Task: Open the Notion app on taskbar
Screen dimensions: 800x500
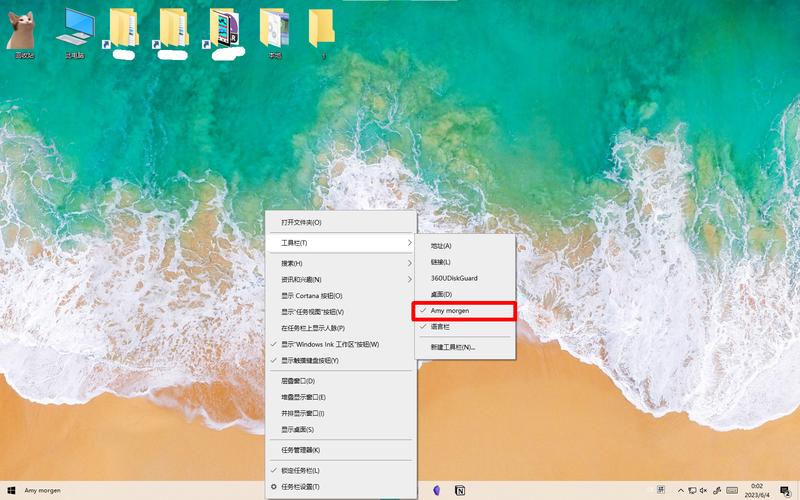Action: point(460,490)
